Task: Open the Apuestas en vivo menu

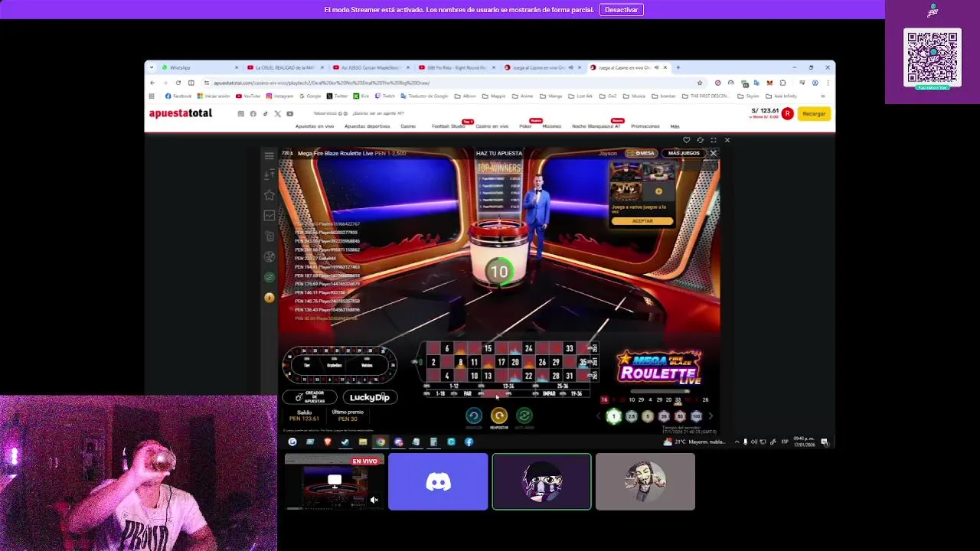Action: 315,126
